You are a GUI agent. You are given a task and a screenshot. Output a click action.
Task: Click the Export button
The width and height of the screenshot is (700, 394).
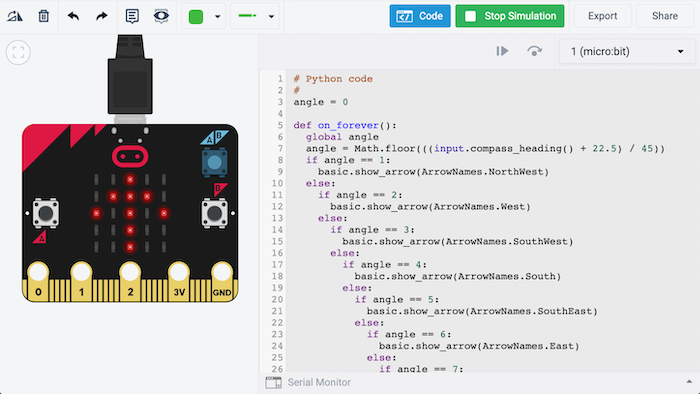[602, 16]
